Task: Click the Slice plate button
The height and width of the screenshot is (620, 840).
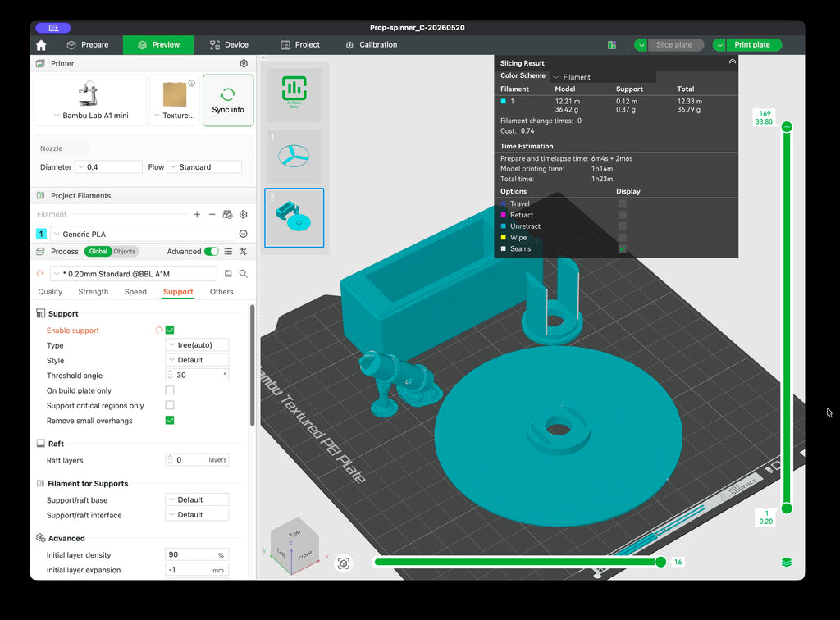Action: tap(674, 45)
